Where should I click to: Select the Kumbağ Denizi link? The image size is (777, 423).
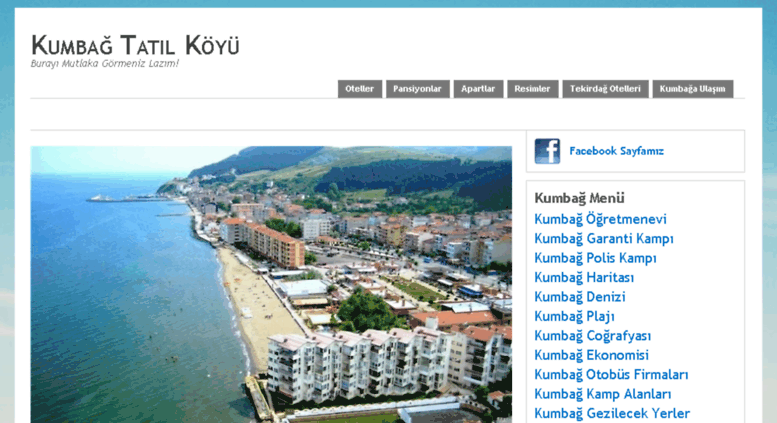(x=580, y=297)
